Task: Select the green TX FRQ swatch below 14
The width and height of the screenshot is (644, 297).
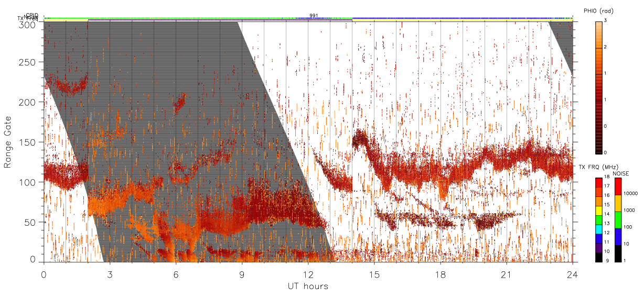Action: pos(599,219)
